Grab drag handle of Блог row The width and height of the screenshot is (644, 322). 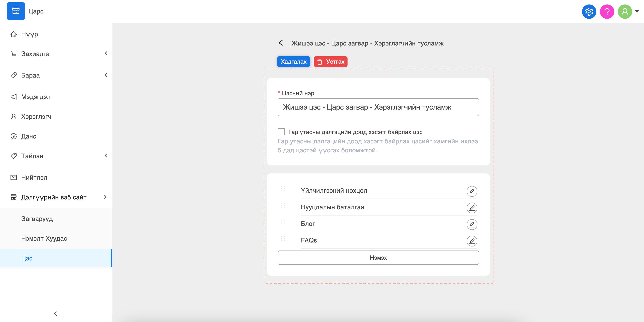click(283, 222)
